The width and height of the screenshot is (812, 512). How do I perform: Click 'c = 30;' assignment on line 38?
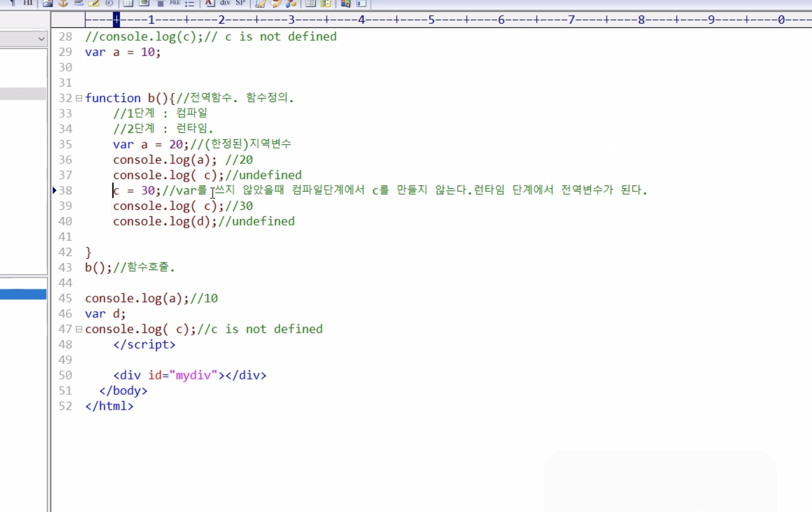pyautogui.click(x=137, y=191)
